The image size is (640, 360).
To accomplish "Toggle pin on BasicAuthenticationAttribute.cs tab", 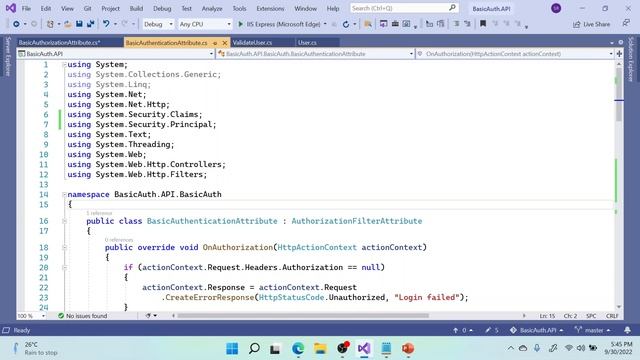I will tap(215, 43).
